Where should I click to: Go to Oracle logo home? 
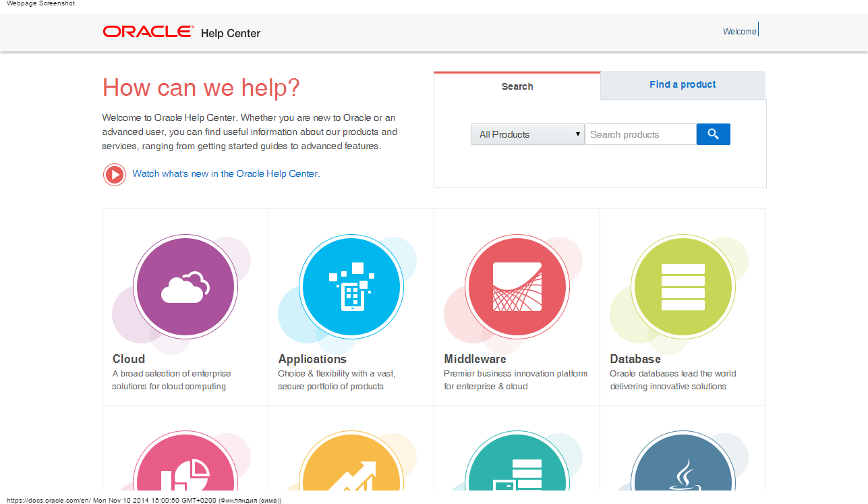pos(148,32)
